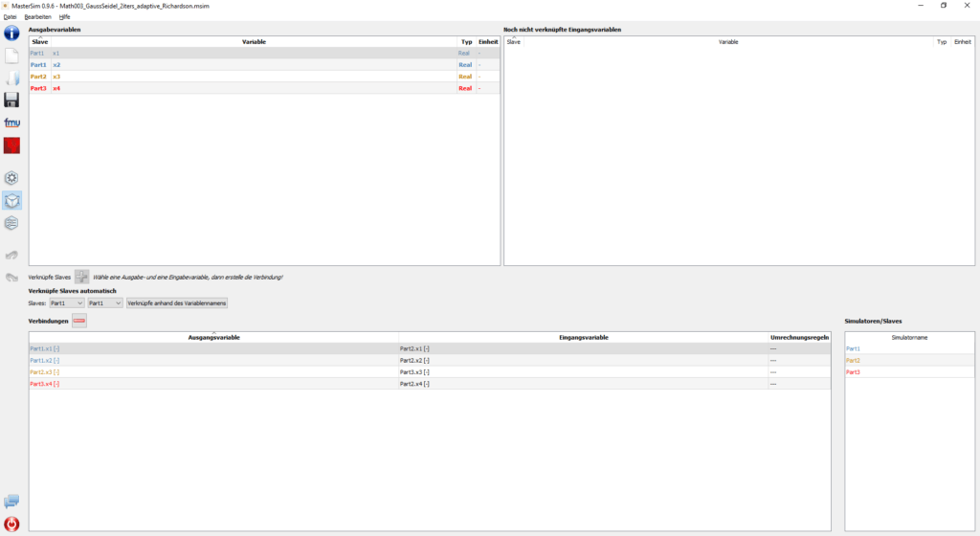Click input variable cell Part2.x4 [-]
This screenshot has height=536, width=980.
point(583,384)
